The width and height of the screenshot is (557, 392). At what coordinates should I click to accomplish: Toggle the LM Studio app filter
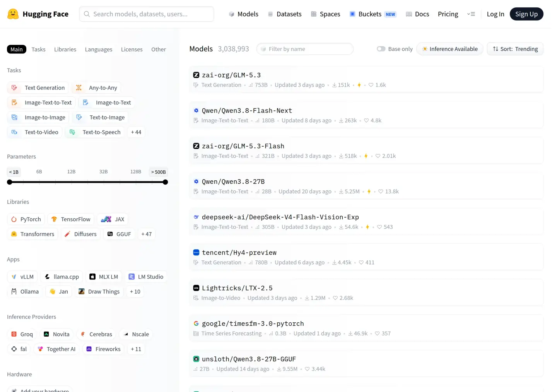[x=146, y=277]
